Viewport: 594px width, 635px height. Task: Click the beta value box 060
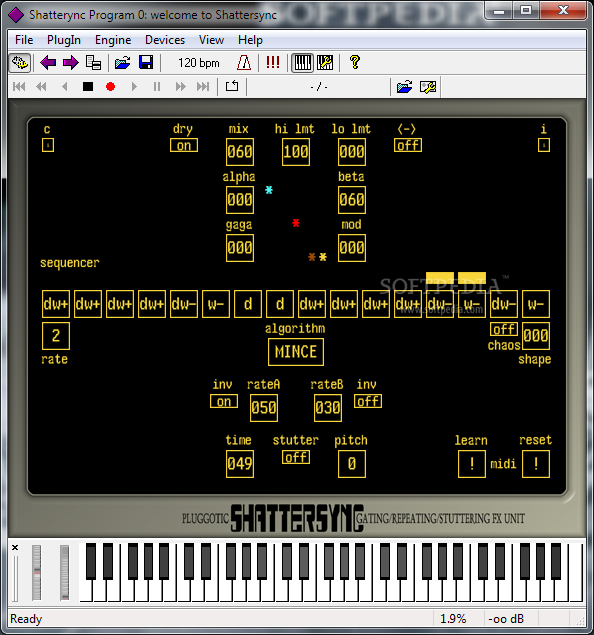[x=352, y=200]
